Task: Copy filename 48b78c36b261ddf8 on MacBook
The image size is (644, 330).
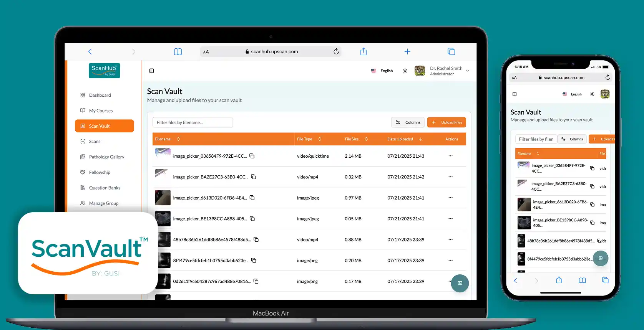Action: (256, 239)
